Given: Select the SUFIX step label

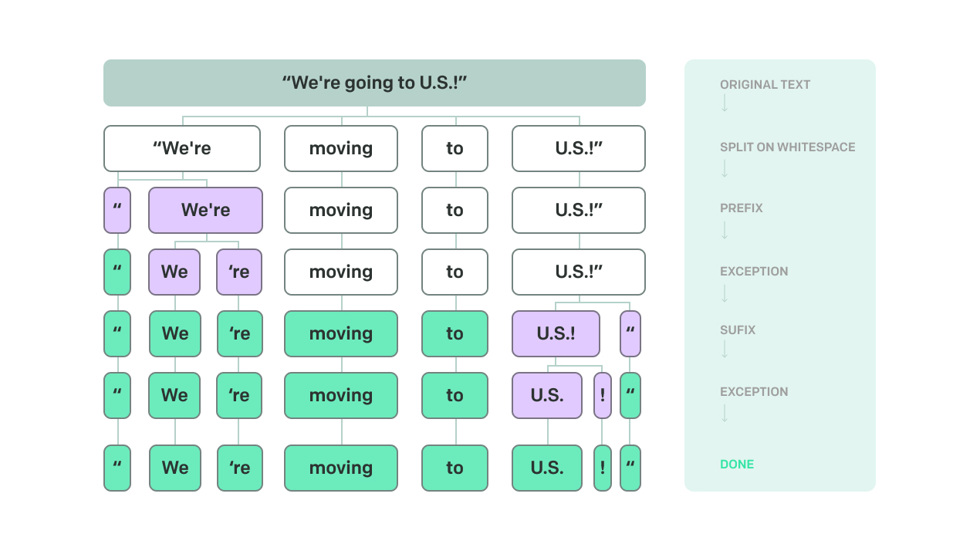Looking at the screenshot, I should 738,330.
